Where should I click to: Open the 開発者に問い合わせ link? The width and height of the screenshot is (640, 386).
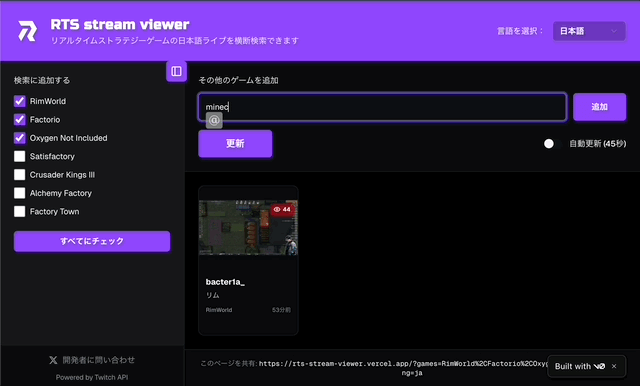point(98,360)
